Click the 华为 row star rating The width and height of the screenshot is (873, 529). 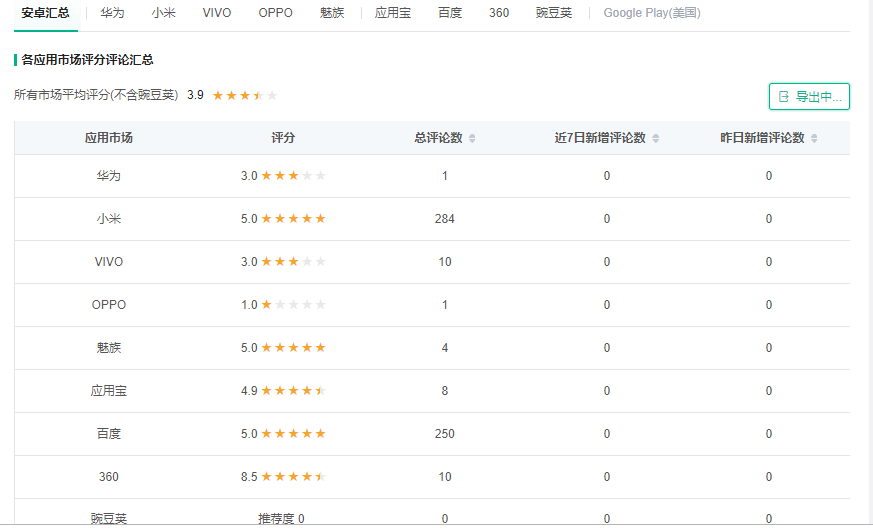click(293, 176)
